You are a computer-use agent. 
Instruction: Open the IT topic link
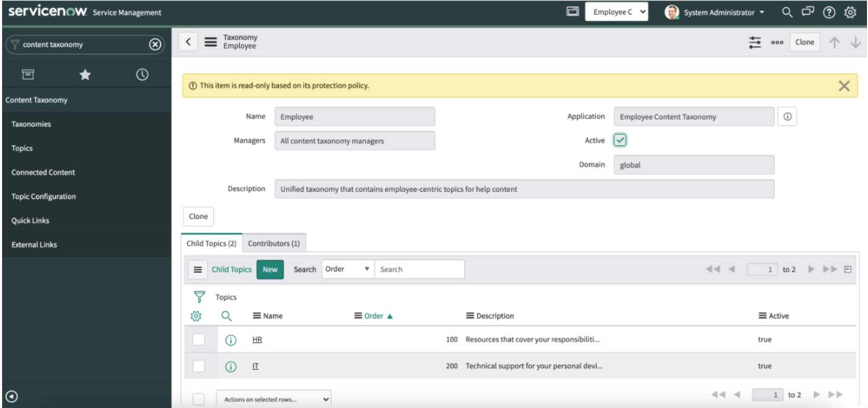pos(255,366)
